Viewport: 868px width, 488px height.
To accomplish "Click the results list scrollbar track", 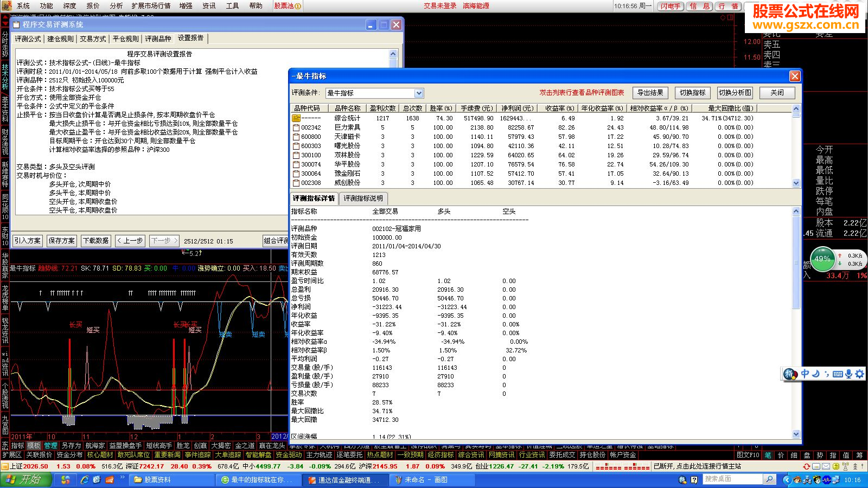I will pyautogui.click(x=796, y=149).
